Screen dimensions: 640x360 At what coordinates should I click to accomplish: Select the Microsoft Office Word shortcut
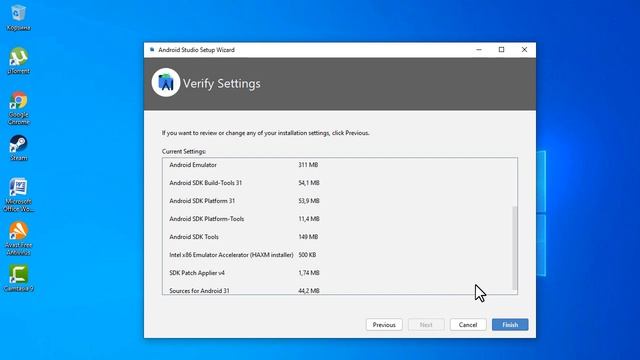pos(18,195)
